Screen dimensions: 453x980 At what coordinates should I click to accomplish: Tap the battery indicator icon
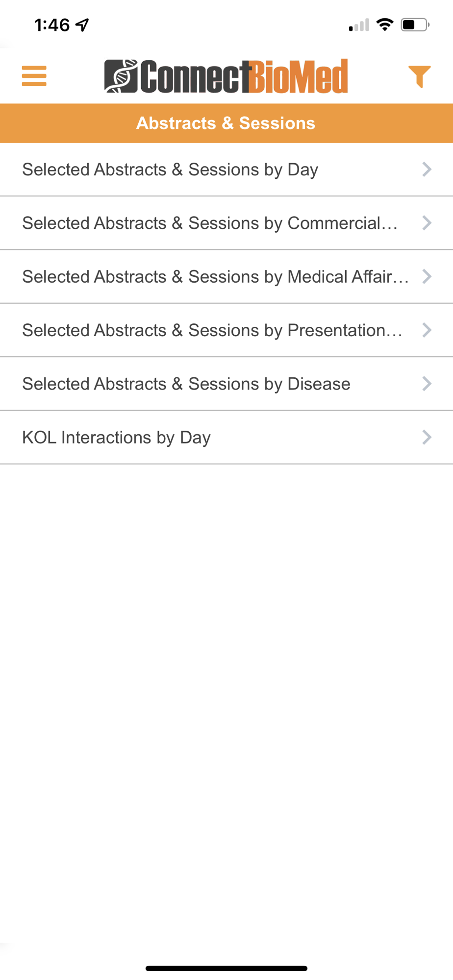415,24
